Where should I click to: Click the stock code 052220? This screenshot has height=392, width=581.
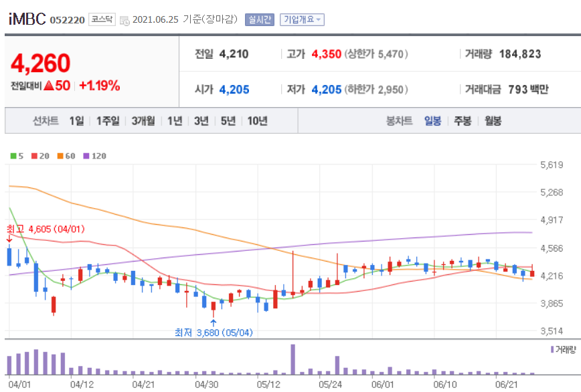tap(68, 20)
